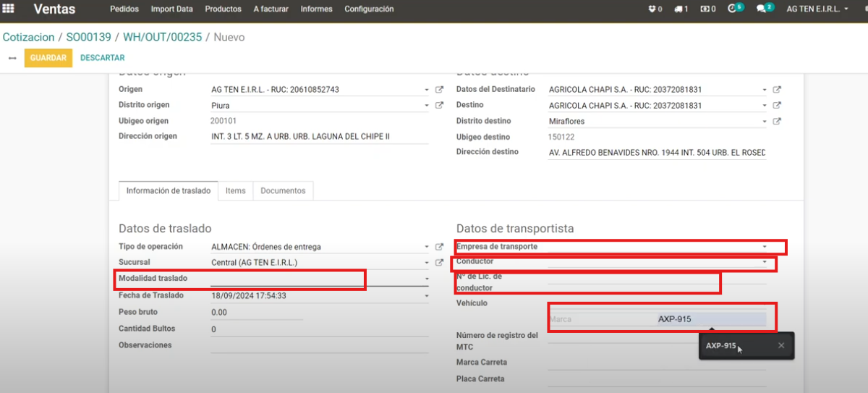Image resolution: width=868 pixels, height=393 pixels.
Task: Open external link next to Distrito destino
Action: coord(777,122)
